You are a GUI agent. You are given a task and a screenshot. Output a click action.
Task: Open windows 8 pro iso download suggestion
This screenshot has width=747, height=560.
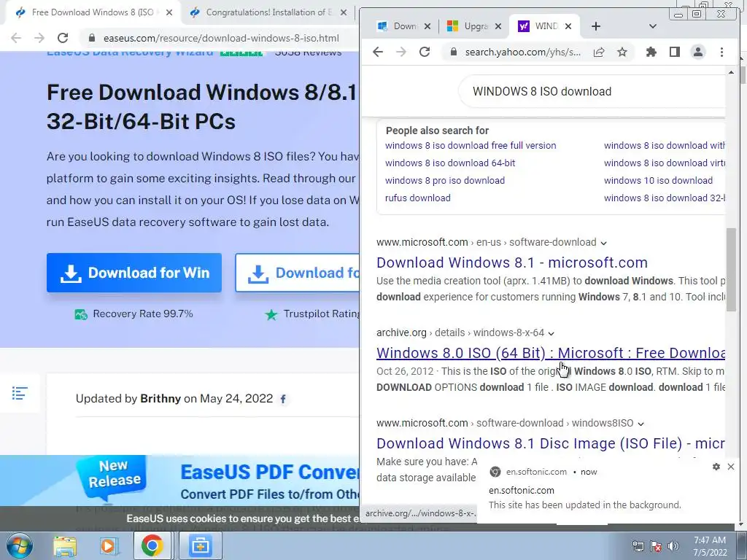(445, 181)
